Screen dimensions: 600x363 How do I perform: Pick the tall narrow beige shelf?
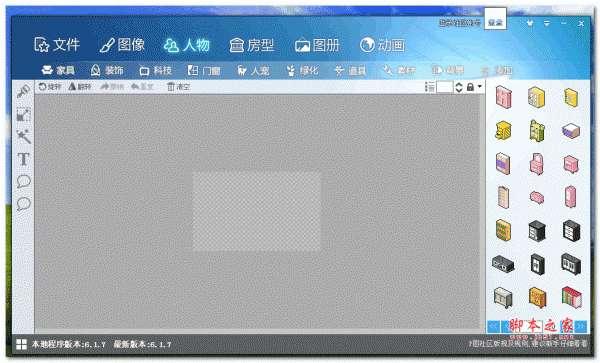point(503,197)
